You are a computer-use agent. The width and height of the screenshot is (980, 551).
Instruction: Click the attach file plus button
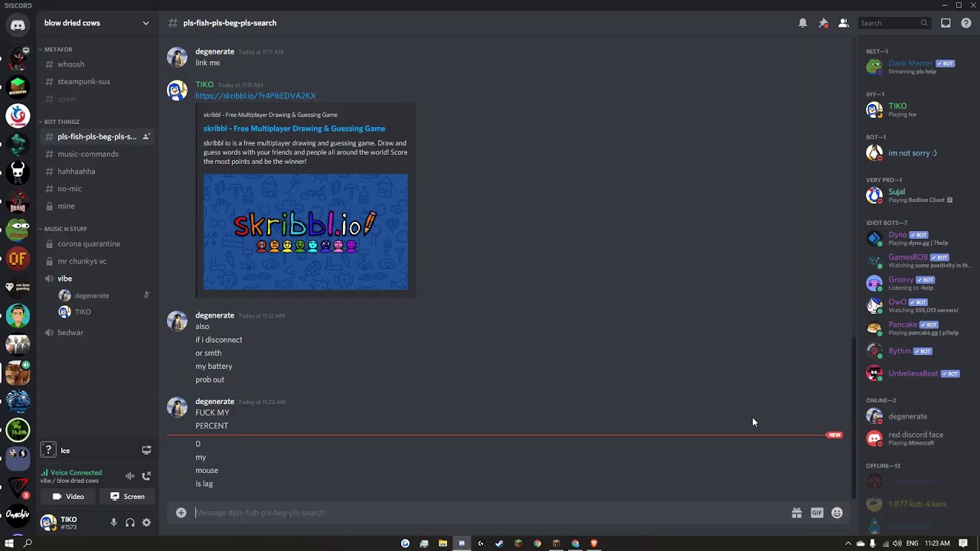(x=181, y=513)
